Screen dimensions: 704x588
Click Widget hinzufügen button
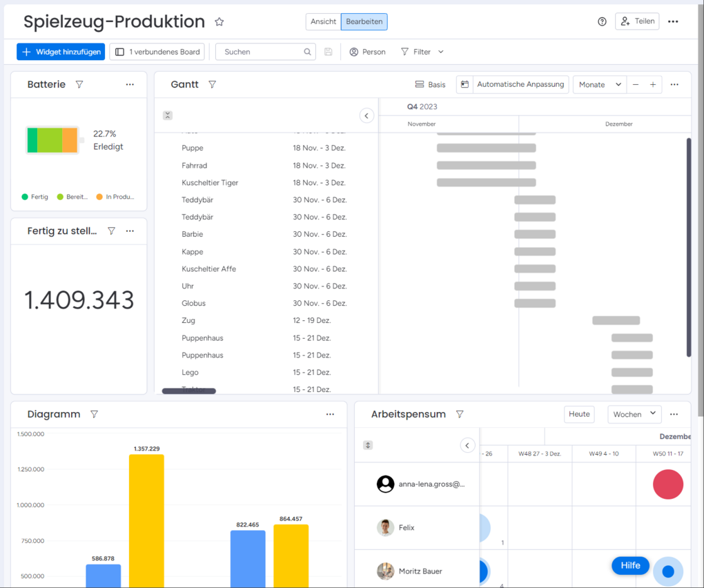(61, 52)
